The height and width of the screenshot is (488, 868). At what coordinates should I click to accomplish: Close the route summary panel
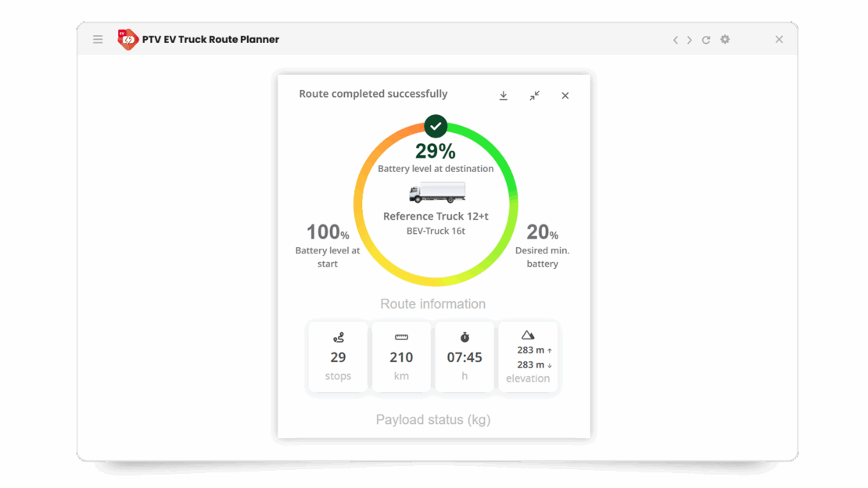tap(565, 95)
